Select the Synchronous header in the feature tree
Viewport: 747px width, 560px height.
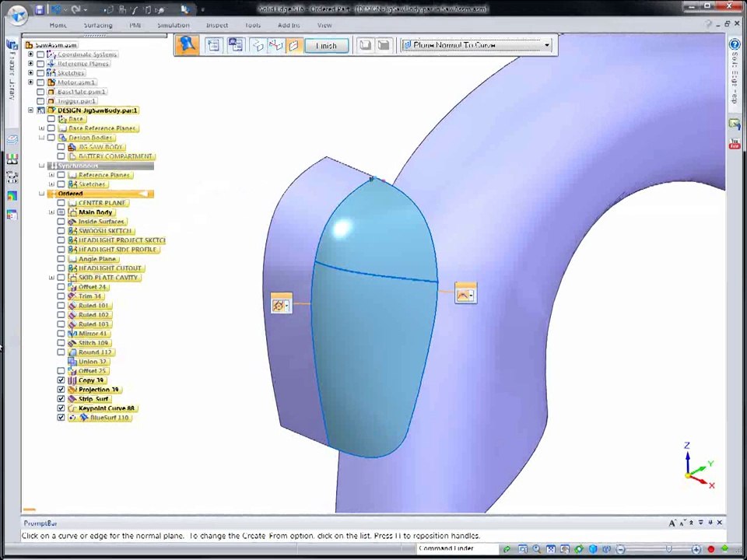click(100, 166)
